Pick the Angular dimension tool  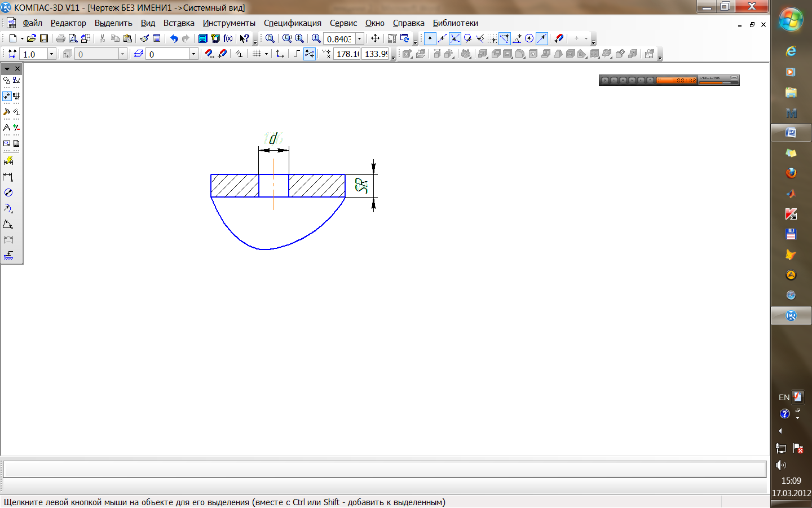8,225
